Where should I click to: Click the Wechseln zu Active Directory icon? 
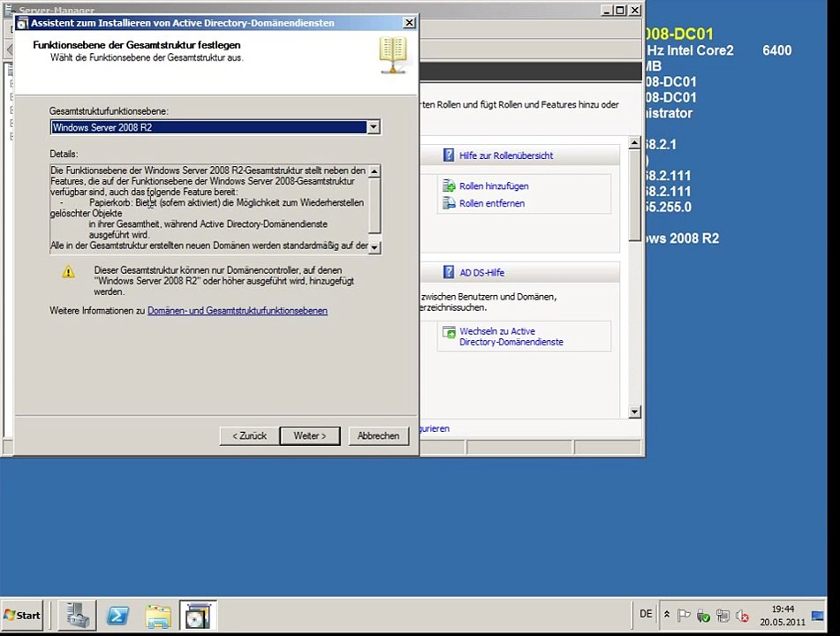[x=449, y=332]
